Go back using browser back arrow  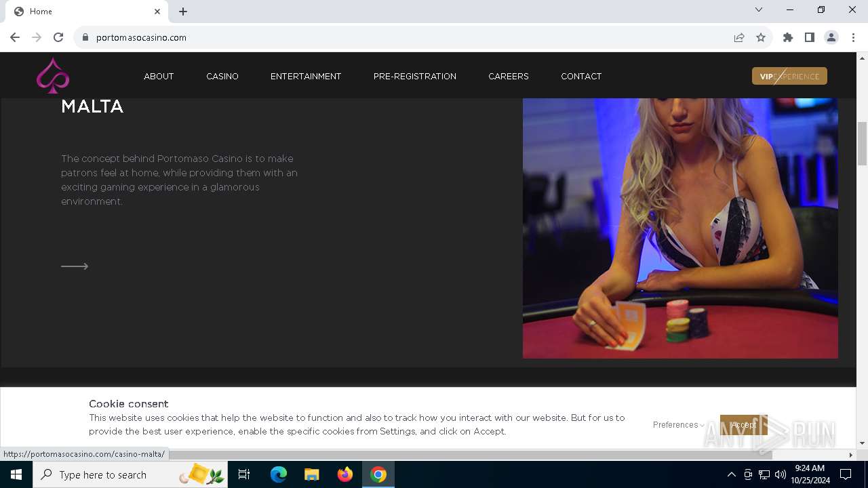click(15, 37)
